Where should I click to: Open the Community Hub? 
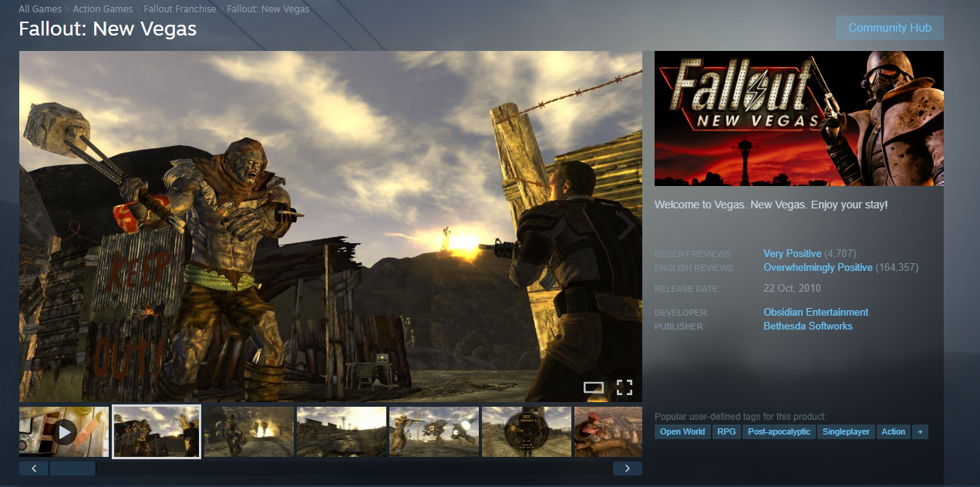(889, 28)
